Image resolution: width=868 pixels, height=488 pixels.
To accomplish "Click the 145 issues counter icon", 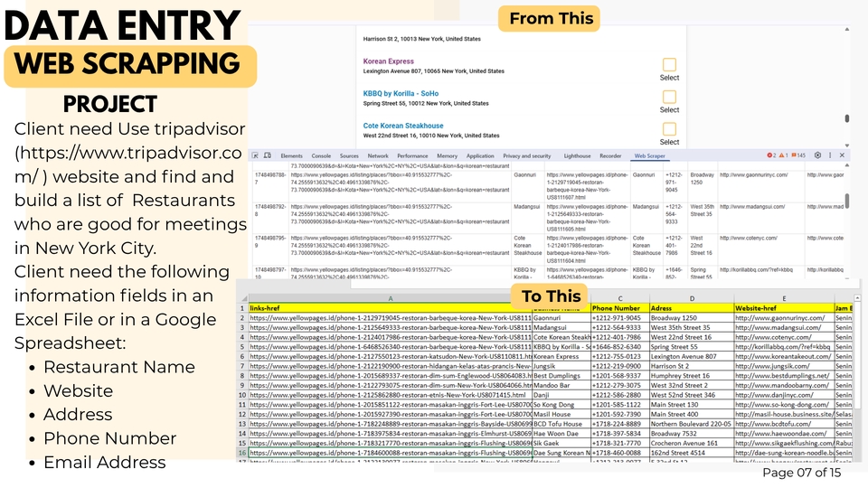I will pyautogui.click(x=798, y=155).
